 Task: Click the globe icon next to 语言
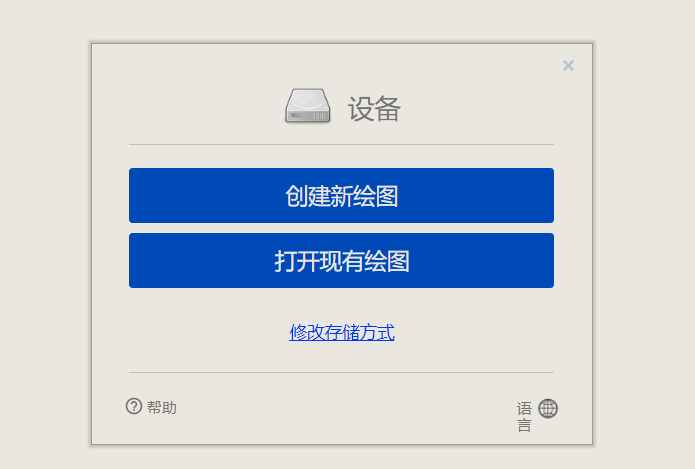coord(548,408)
